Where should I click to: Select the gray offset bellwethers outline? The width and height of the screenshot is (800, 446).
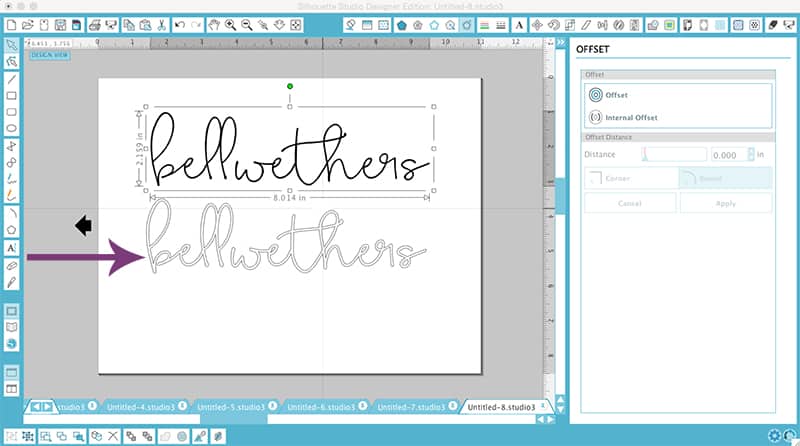point(286,236)
